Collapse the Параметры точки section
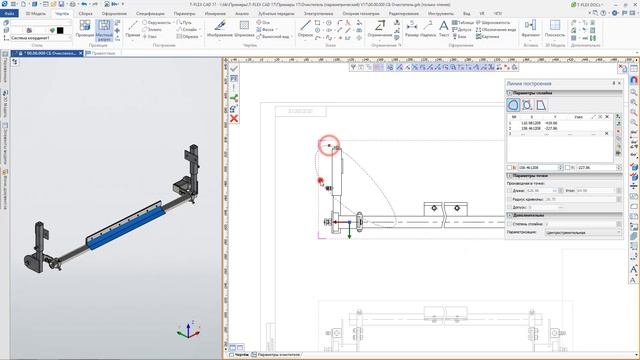The height and width of the screenshot is (360, 640). click(510, 176)
